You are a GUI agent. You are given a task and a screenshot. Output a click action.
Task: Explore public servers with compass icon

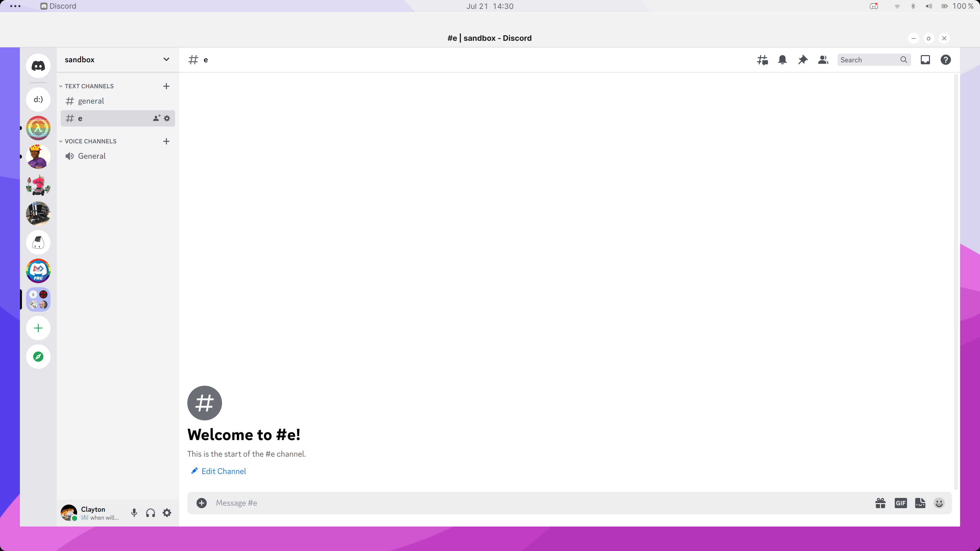click(x=38, y=357)
